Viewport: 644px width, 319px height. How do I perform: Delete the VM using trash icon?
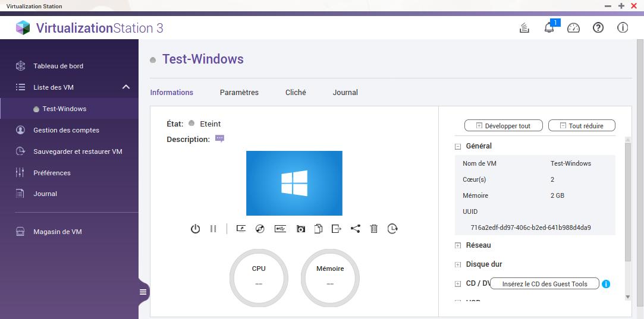click(374, 229)
